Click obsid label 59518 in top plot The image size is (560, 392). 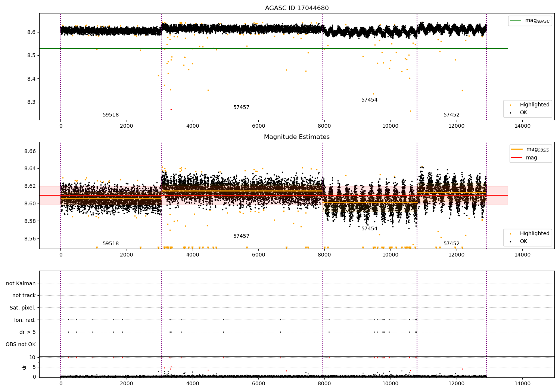111,115
